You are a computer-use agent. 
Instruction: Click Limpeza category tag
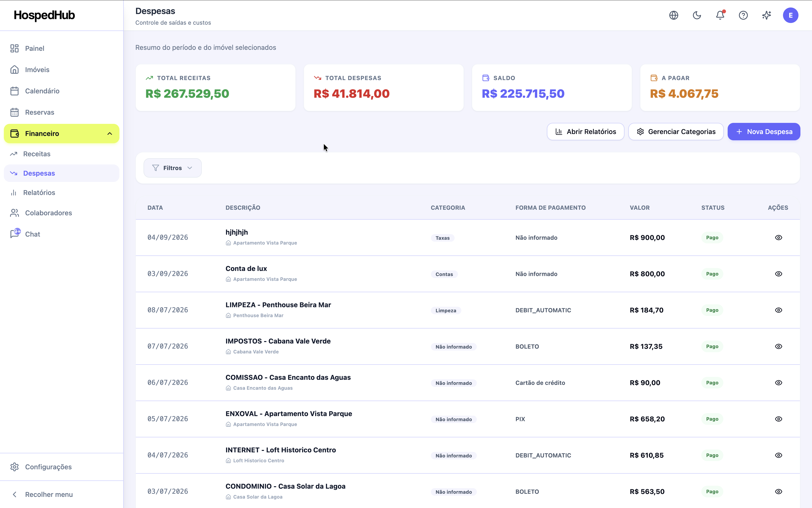pos(446,310)
